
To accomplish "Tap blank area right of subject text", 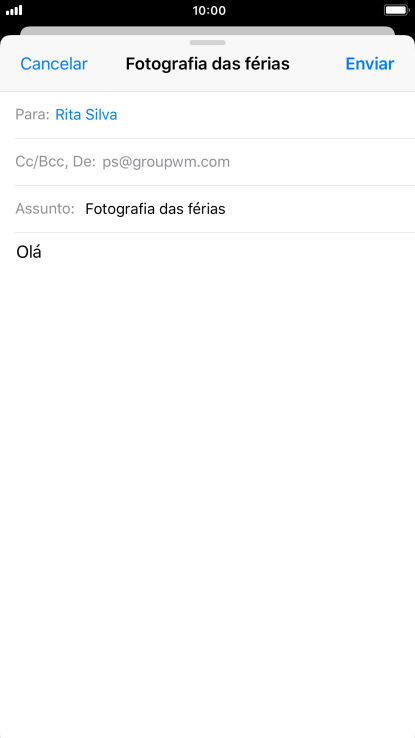I will [x=318, y=209].
